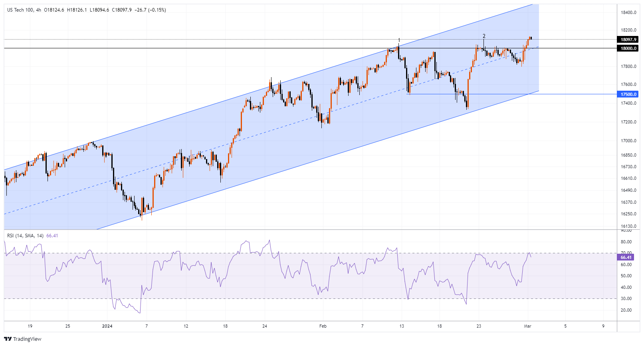This screenshot has width=644, height=346.
Task: Click the 16490.0 price axis label
Action: click(x=628, y=190)
